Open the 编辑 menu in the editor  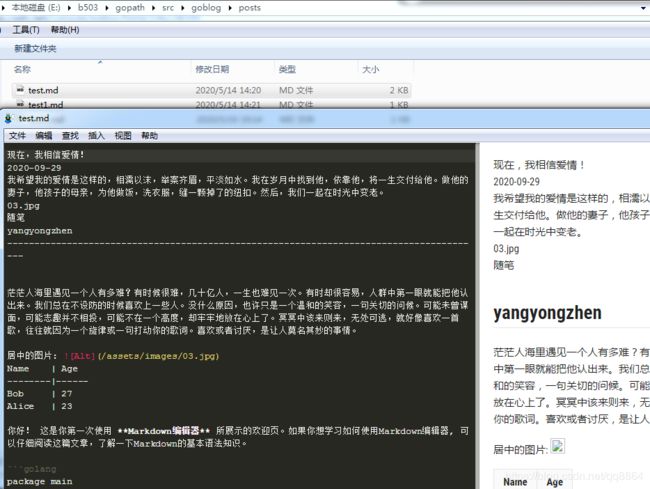tap(44, 136)
